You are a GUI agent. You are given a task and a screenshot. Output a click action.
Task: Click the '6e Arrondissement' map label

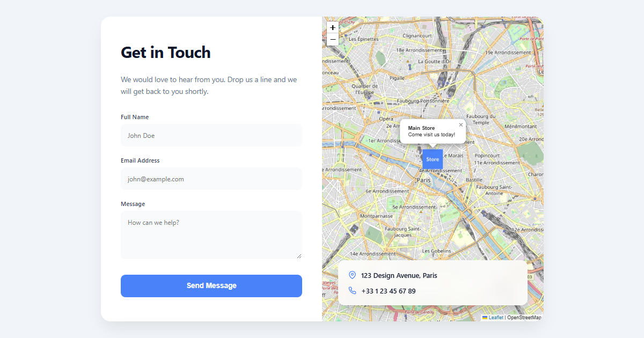tap(387, 191)
